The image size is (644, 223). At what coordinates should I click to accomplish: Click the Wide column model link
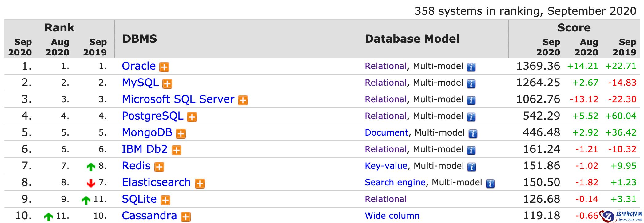(392, 216)
